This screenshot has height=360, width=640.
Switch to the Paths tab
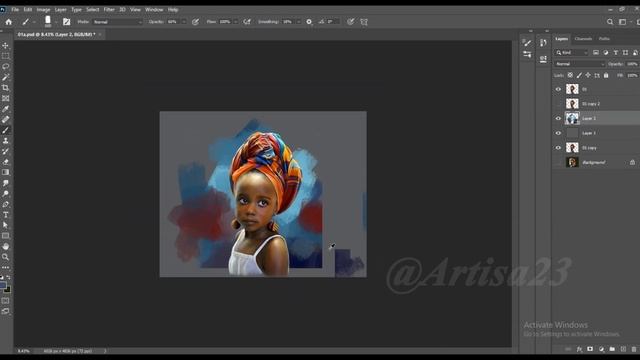point(604,39)
